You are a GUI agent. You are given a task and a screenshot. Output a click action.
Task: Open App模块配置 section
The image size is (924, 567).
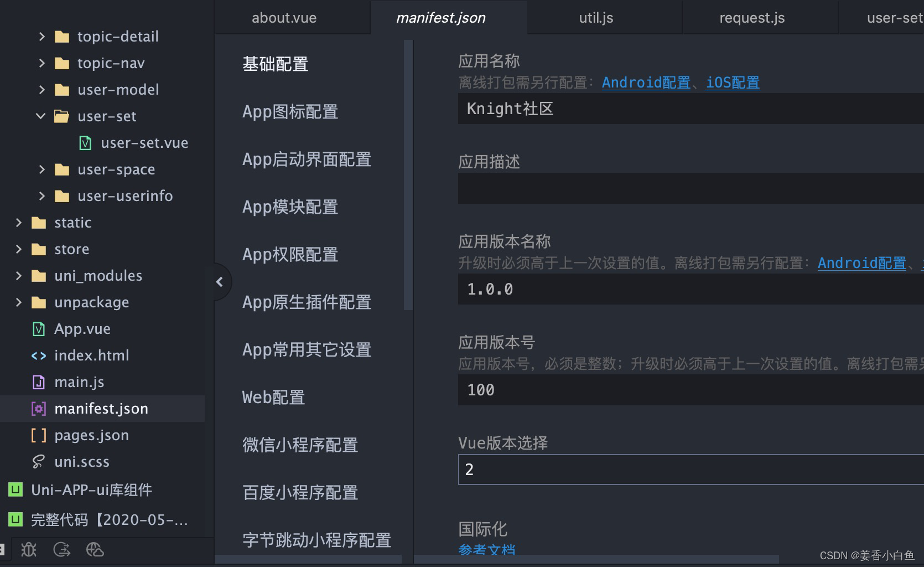290,207
